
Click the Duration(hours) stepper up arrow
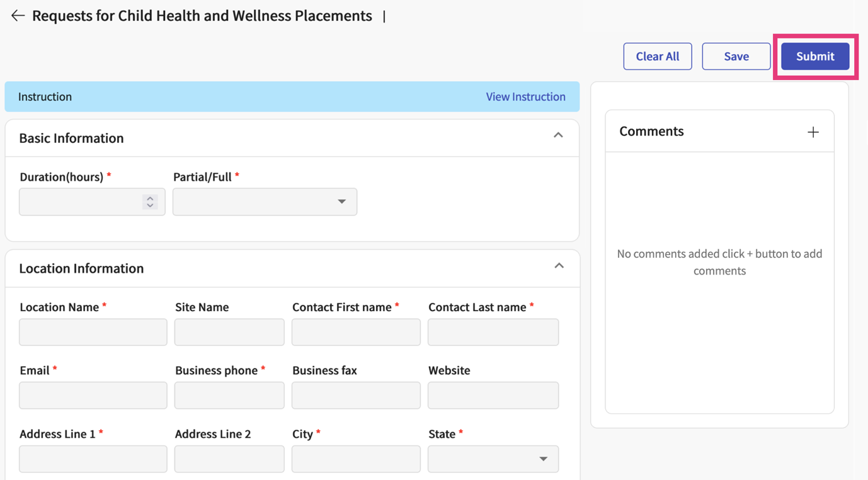150,198
